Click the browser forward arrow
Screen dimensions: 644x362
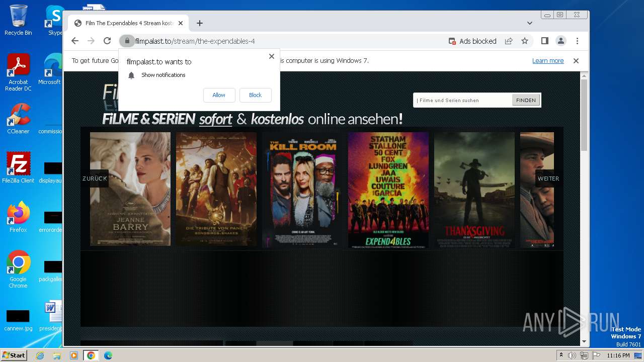91,41
